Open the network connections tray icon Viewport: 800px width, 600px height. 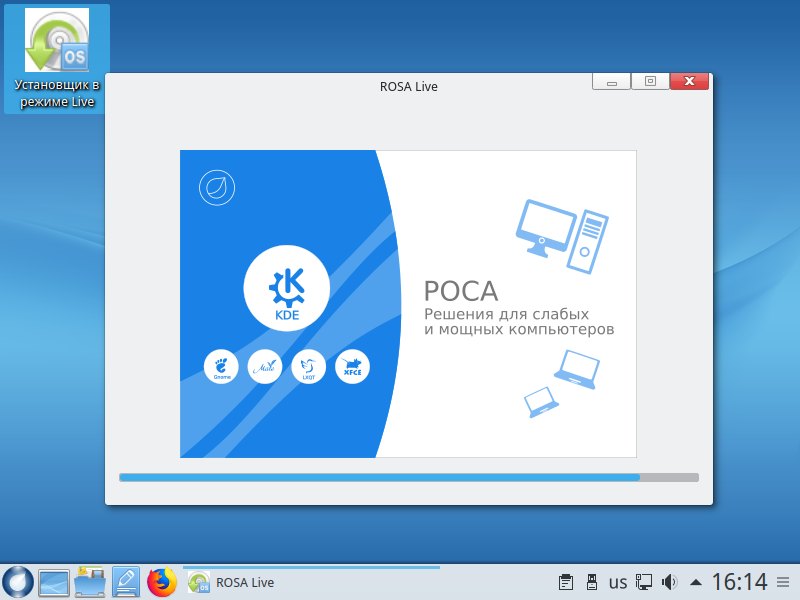click(x=645, y=582)
